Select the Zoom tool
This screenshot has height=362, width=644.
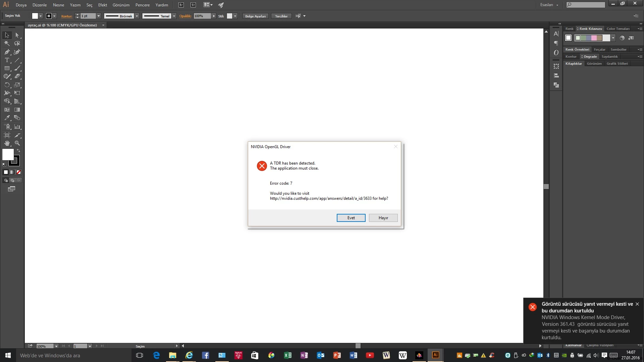(x=17, y=143)
